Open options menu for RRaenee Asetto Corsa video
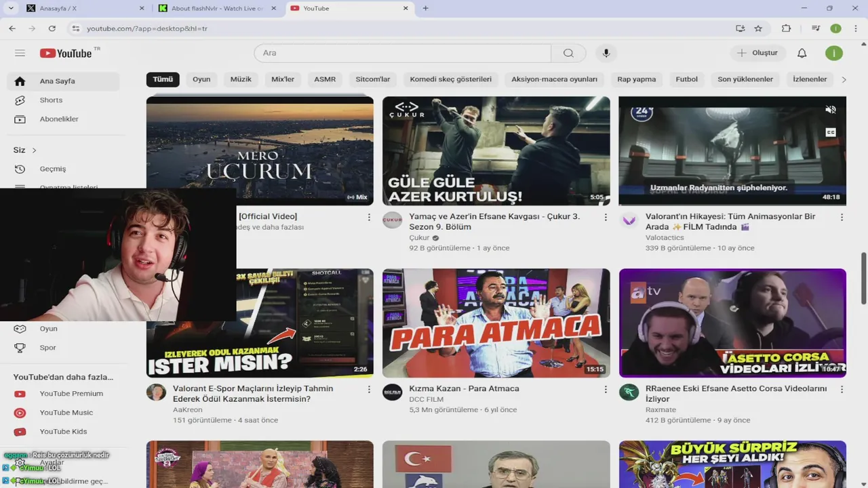Image resolution: width=868 pixels, height=488 pixels. point(842,390)
